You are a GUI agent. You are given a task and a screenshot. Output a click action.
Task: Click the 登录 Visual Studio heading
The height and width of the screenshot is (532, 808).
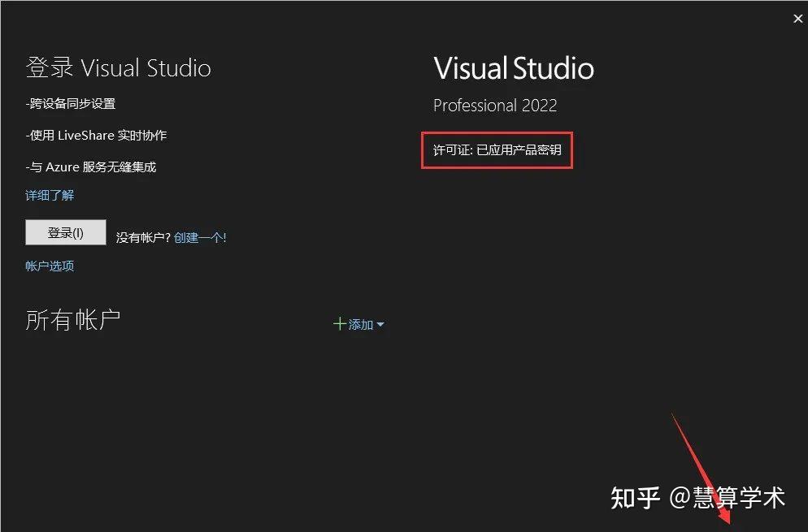(117, 68)
